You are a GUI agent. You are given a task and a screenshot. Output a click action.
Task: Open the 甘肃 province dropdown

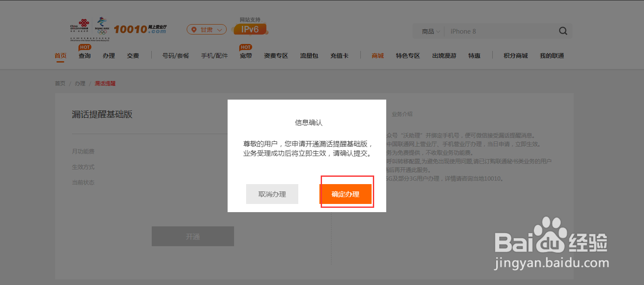(206, 29)
